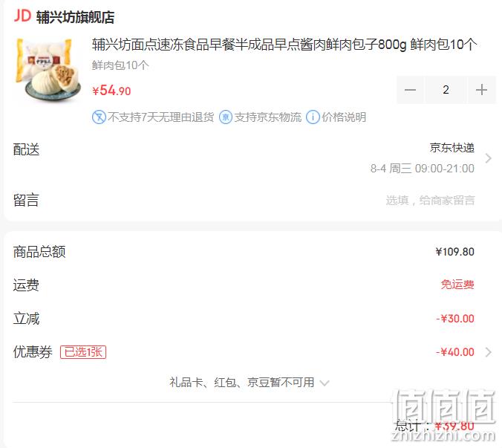The height and width of the screenshot is (448, 502).
Task: Click the 京 logistics support icon
Action: 226,117
